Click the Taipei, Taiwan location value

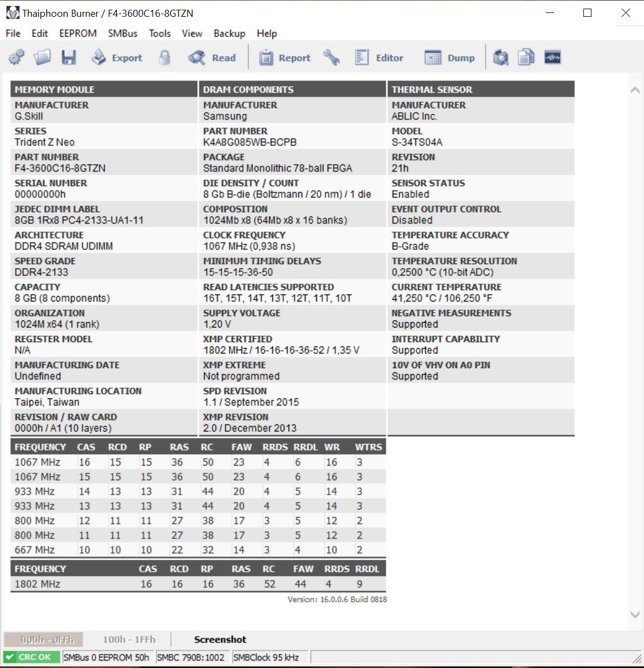click(47, 402)
